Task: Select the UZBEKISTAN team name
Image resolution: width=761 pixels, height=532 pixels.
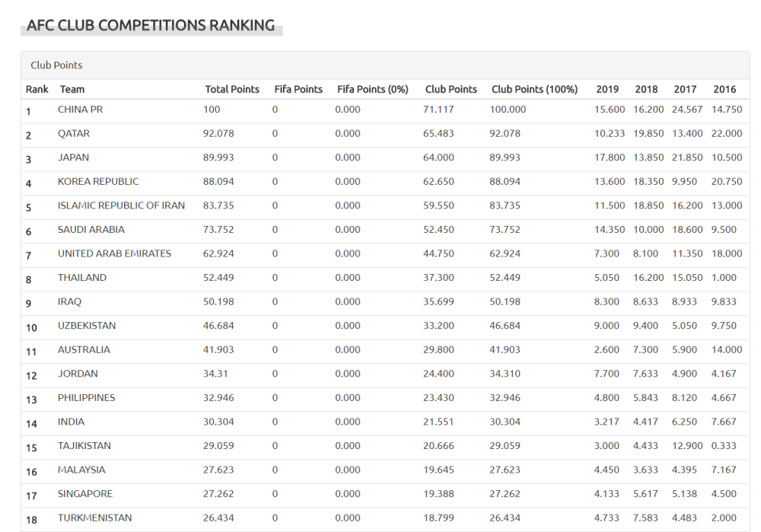Action: click(x=87, y=326)
